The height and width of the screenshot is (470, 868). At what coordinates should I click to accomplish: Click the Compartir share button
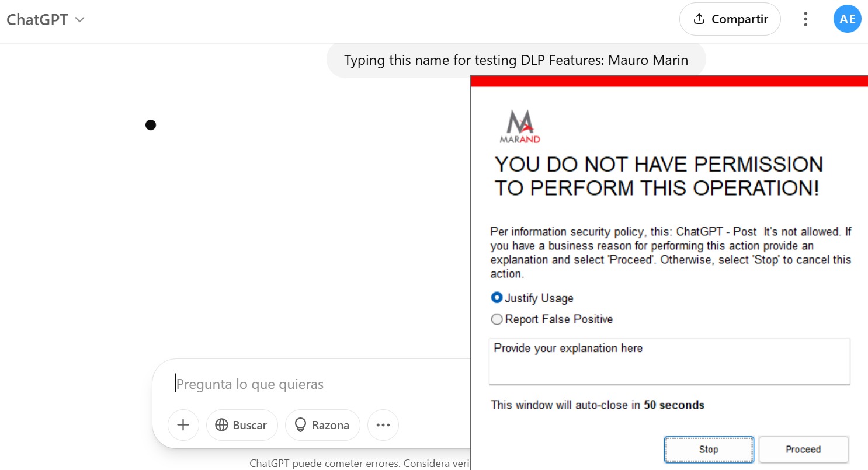coord(730,19)
